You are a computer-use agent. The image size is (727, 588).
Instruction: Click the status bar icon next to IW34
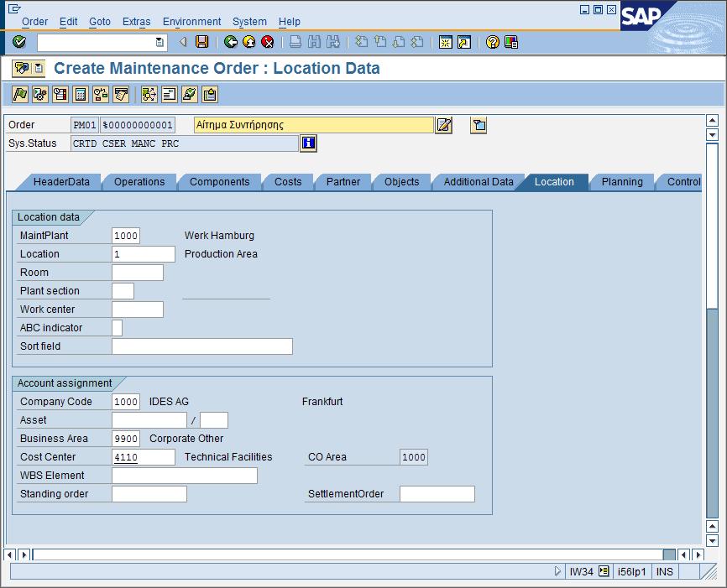tap(604, 571)
